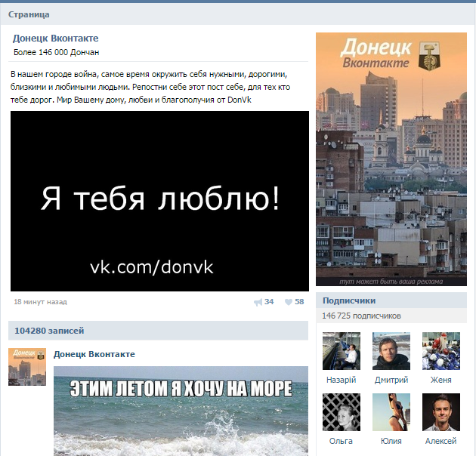Click '146 725 подписчиков' count

[361, 316]
